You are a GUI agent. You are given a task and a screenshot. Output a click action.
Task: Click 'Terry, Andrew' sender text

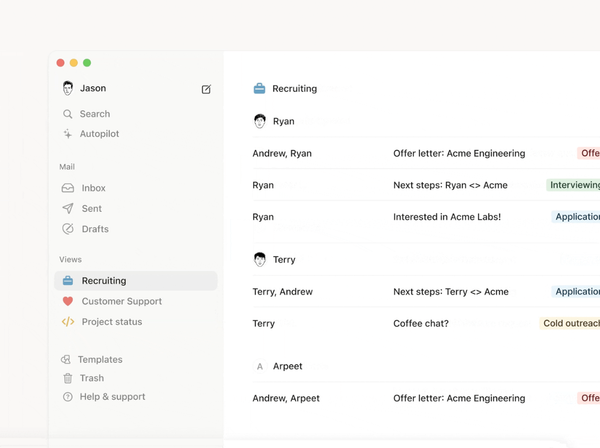pos(282,292)
